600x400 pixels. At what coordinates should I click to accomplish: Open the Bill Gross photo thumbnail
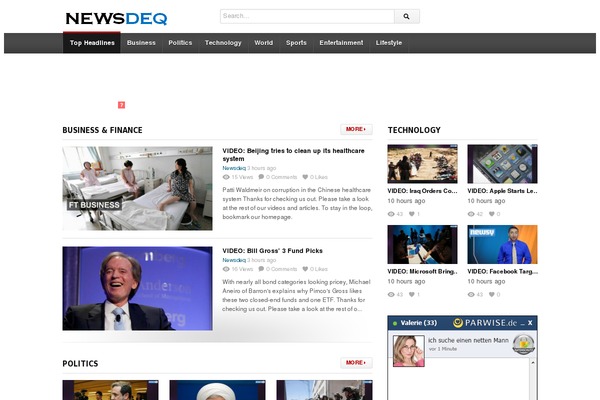137,288
